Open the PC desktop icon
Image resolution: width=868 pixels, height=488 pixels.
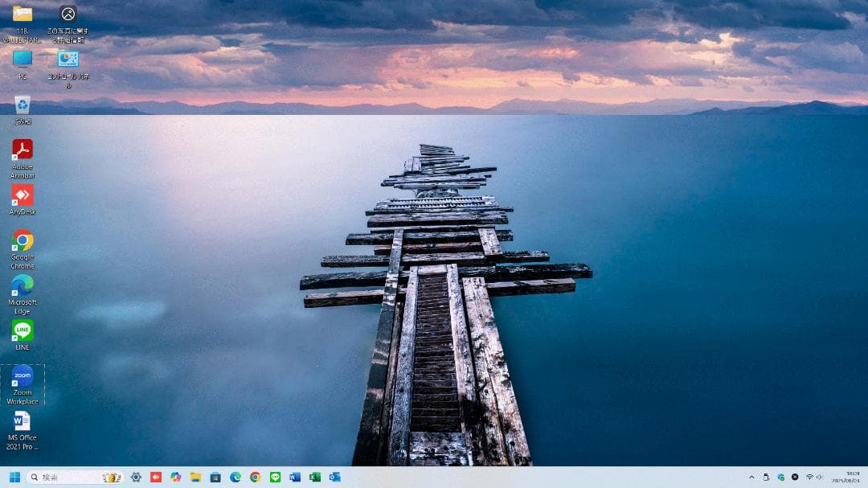tap(21, 60)
